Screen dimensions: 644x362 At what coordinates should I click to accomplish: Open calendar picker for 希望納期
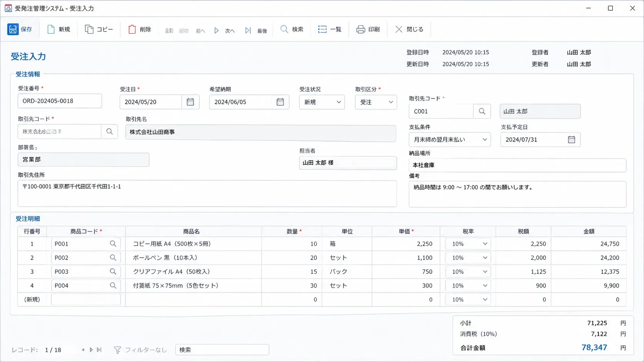pyautogui.click(x=280, y=102)
